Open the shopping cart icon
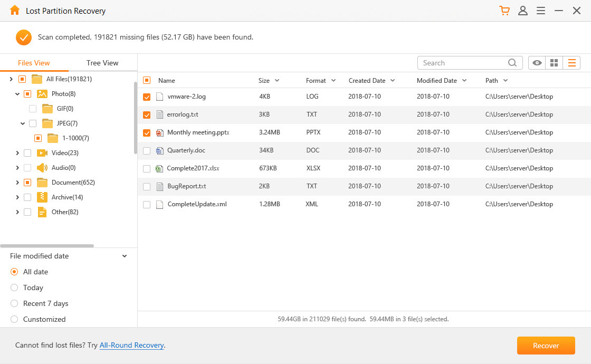Screen dimensions: 591x364 point(504,11)
